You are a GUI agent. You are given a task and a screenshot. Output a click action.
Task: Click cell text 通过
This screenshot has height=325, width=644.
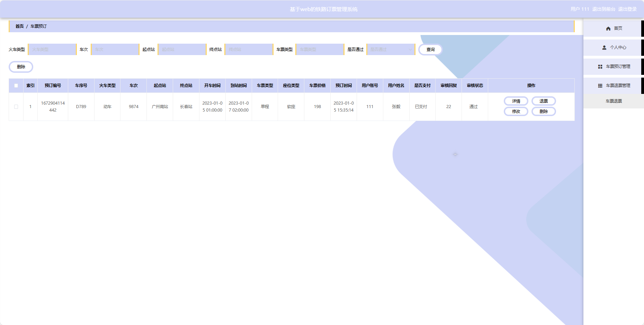[473, 107]
